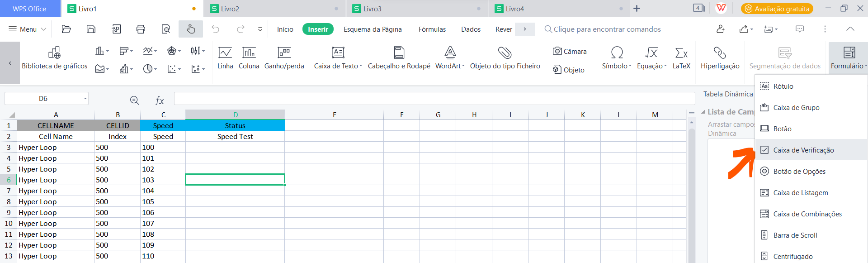Click the comment bubble icon
Screen dimensions: 868x263
click(x=800, y=29)
